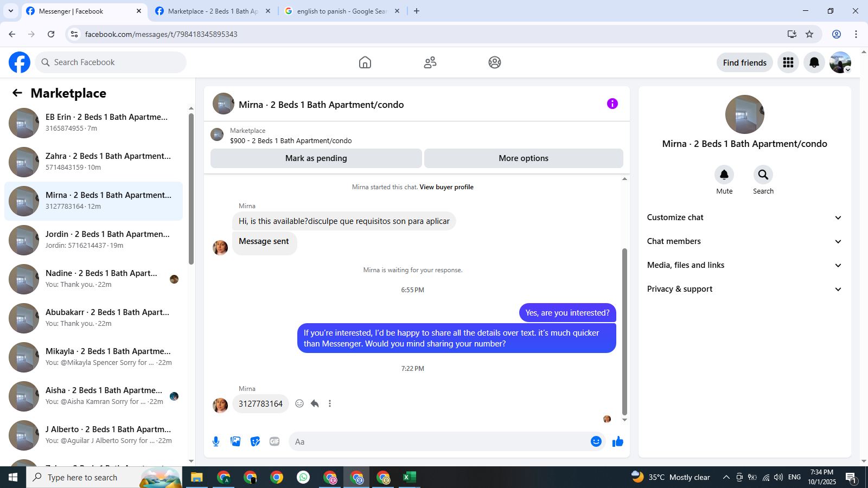Viewport: 868px width, 488px height.
Task: Click the install app icon in address bar
Action: tap(792, 34)
